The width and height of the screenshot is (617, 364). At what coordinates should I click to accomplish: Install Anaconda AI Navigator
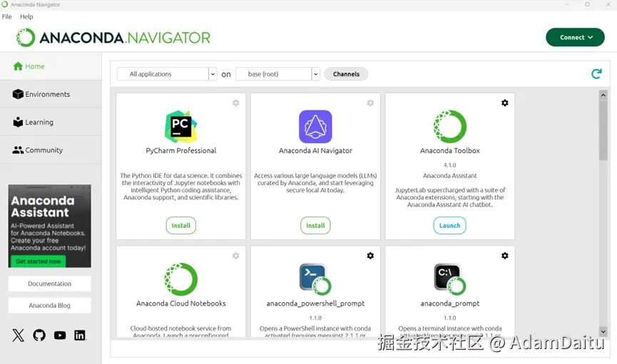pyautogui.click(x=315, y=226)
